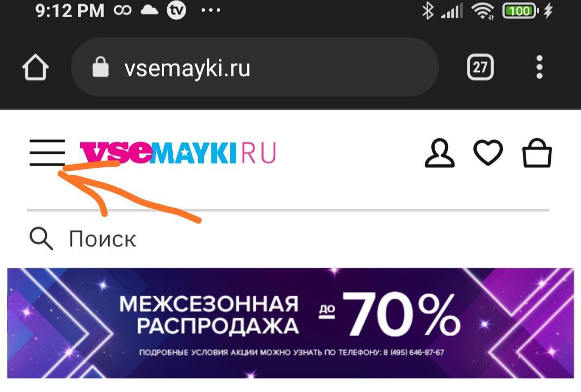Tap the browser home button

(36, 67)
